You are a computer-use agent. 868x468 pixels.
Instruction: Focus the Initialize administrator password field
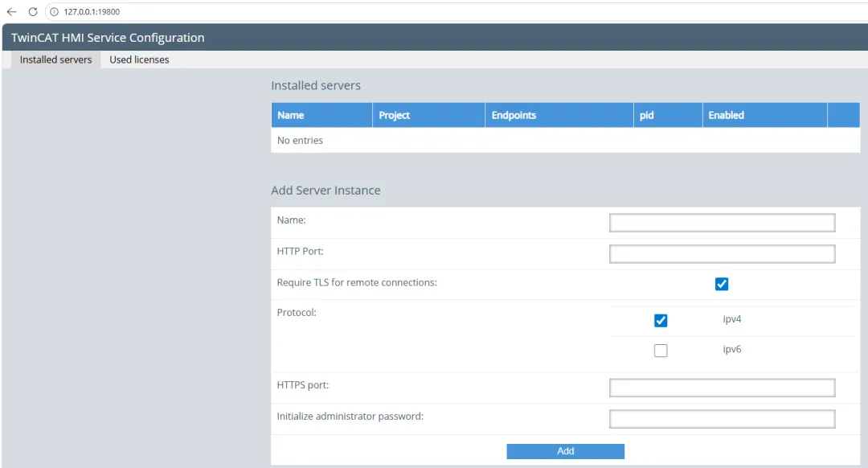coord(722,419)
